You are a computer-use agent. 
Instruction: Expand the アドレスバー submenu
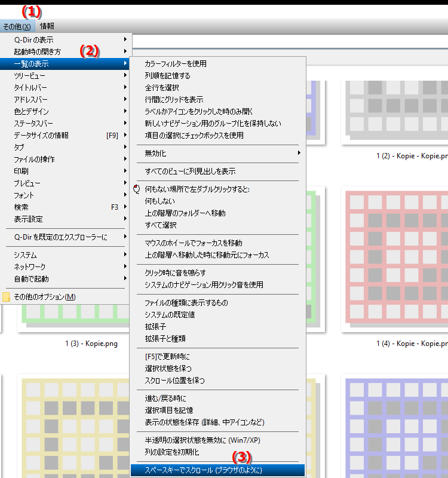(x=66, y=99)
